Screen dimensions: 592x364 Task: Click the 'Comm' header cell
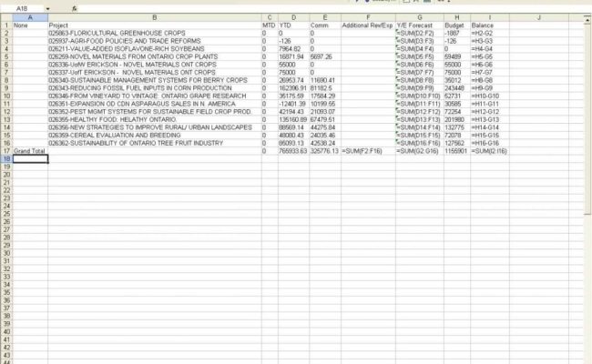[325, 25]
